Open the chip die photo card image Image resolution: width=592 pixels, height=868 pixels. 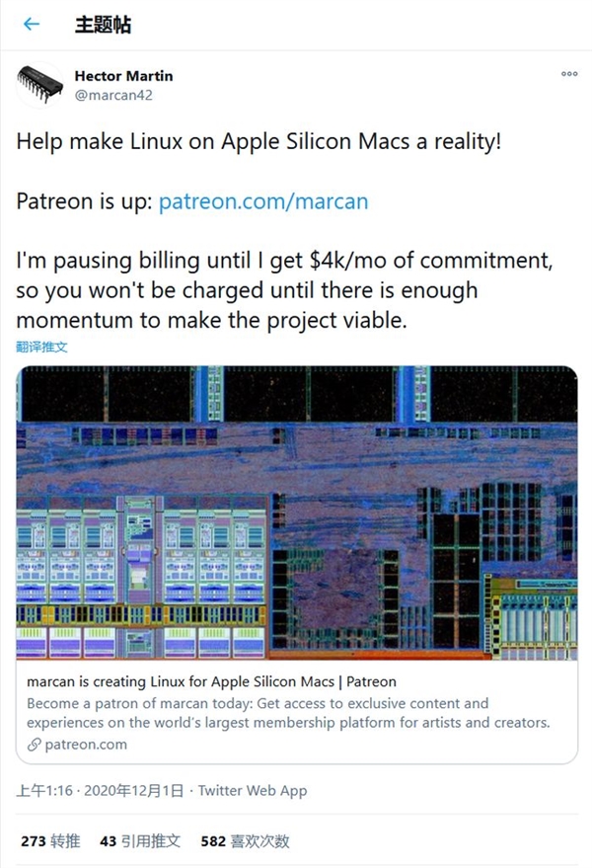click(x=296, y=512)
